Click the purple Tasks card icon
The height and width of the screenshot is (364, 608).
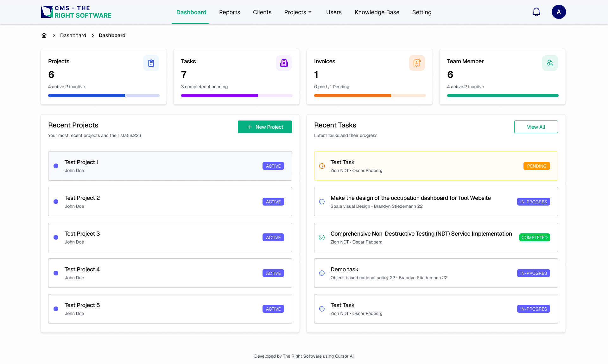point(284,63)
